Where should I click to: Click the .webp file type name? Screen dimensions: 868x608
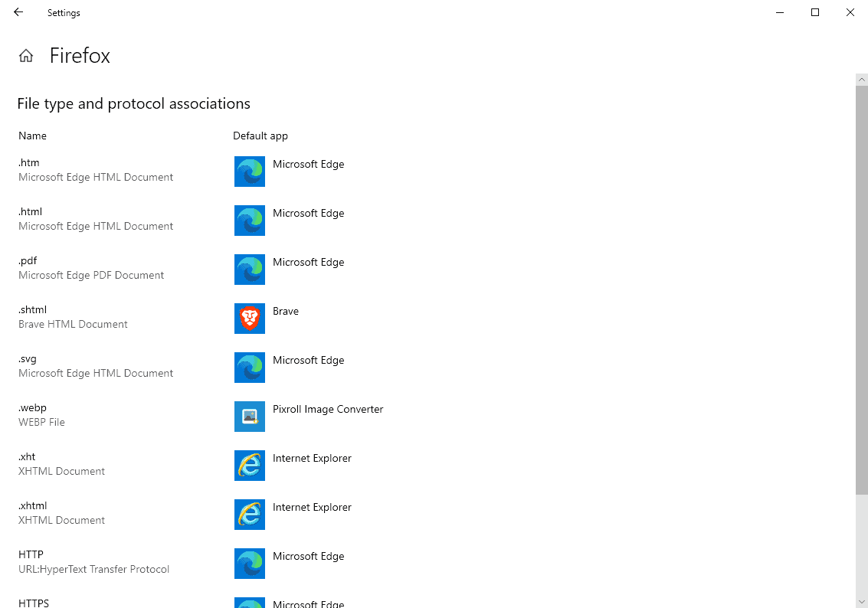click(32, 407)
